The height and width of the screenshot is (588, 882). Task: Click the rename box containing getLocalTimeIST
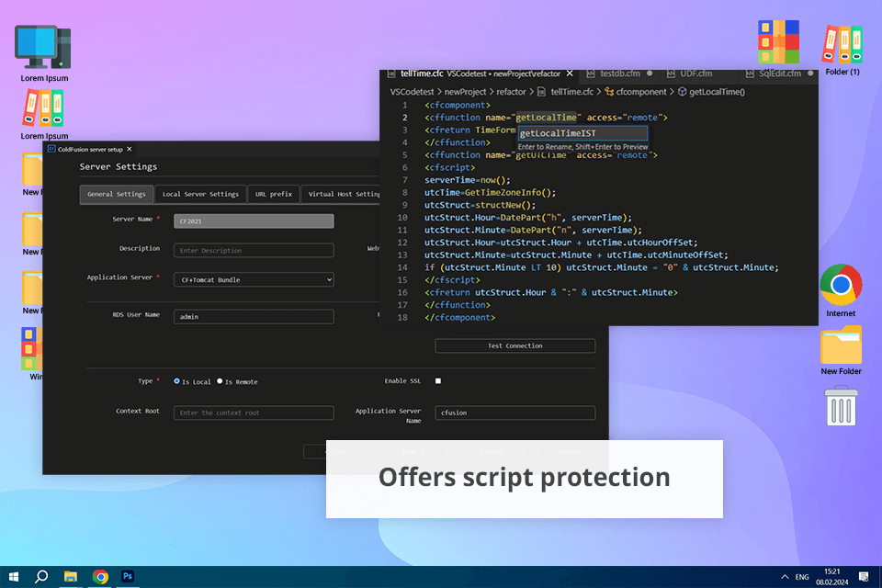(x=582, y=133)
